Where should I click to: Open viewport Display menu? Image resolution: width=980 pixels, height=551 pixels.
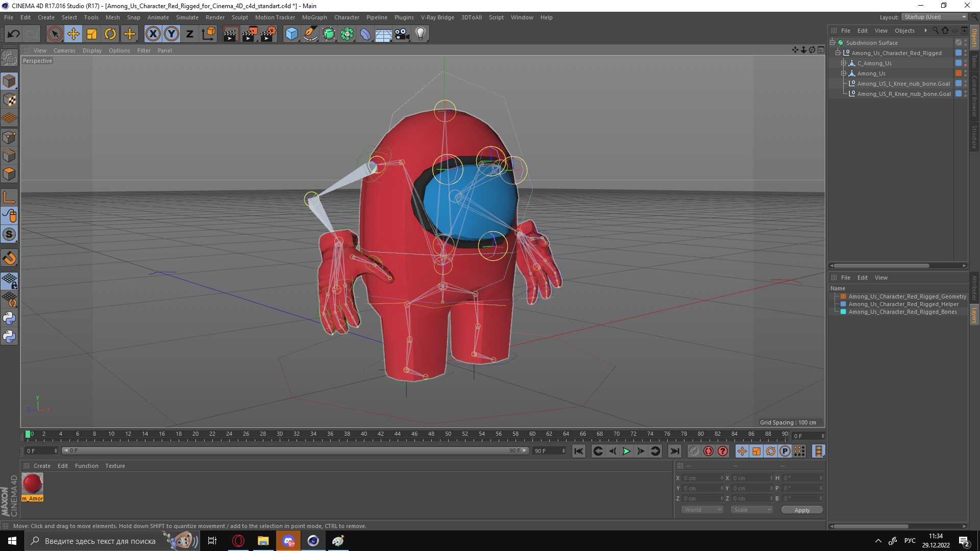92,51
